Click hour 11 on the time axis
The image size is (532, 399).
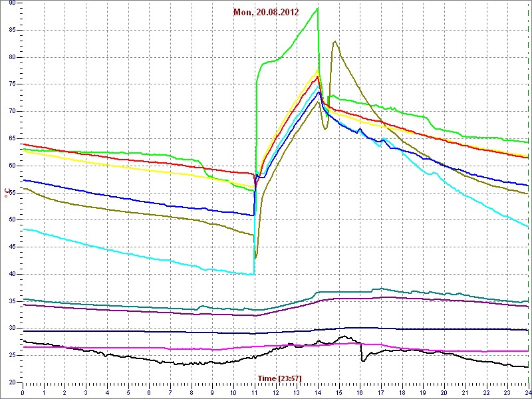click(255, 393)
